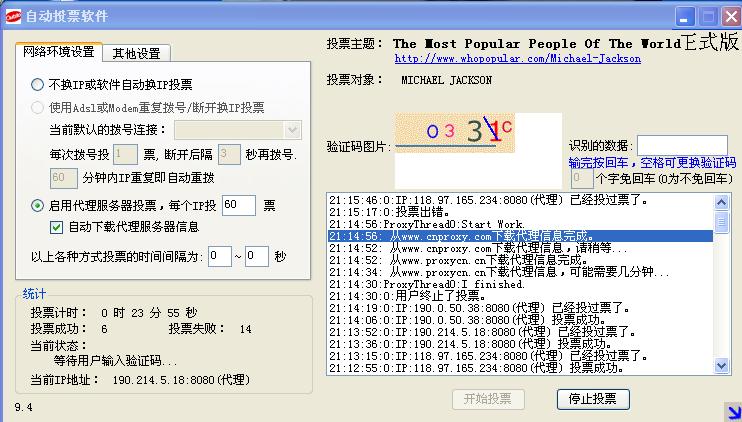Image resolution: width=742 pixels, height=422 pixels.
Task: Click the current IP address 190.214.5.18:8080
Action: click(x=181, y=380)
